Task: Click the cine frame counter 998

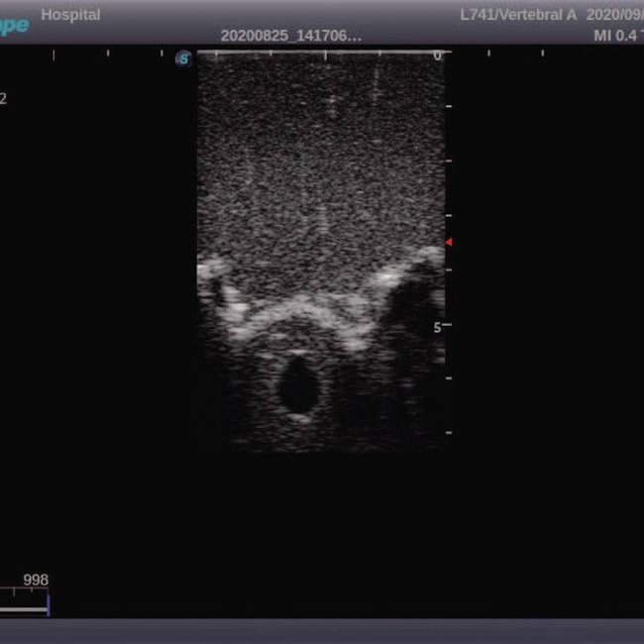Action: point(36,580)
